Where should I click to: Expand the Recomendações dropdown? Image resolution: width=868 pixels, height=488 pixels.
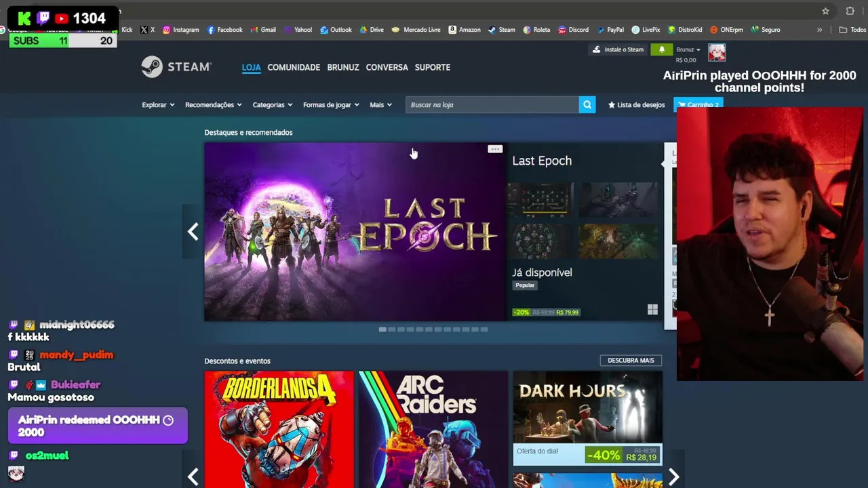(214, 105)
